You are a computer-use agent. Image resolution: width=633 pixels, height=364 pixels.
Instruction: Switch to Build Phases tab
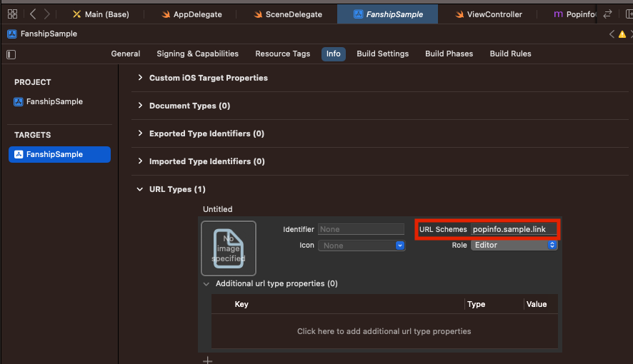click(449, 54)
